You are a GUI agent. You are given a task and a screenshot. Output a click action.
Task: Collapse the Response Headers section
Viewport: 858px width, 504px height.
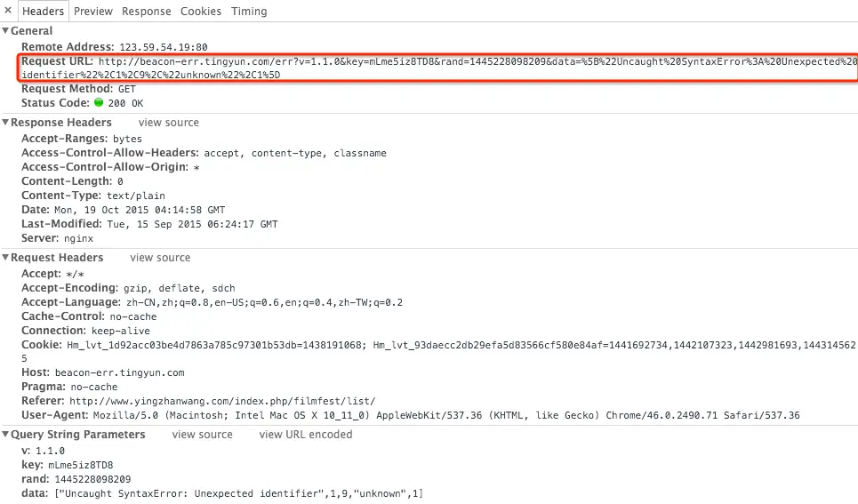click(5, 123)
